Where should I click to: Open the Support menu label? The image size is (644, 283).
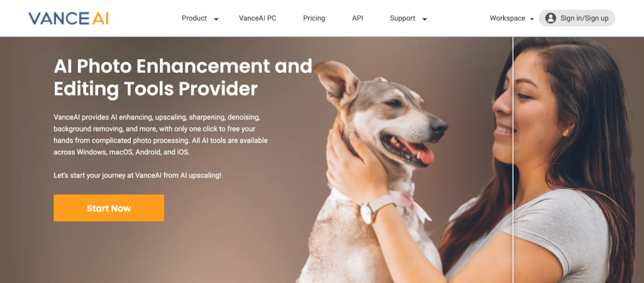[x=402, y=18]
